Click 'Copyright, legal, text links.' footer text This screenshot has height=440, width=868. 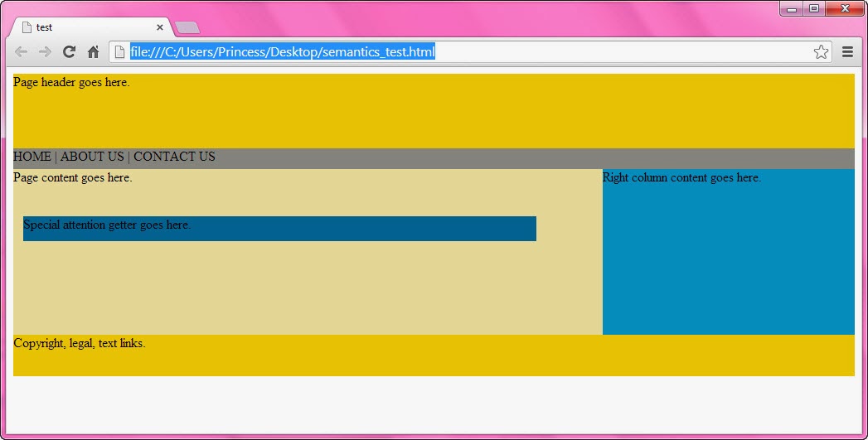point(79,343)
